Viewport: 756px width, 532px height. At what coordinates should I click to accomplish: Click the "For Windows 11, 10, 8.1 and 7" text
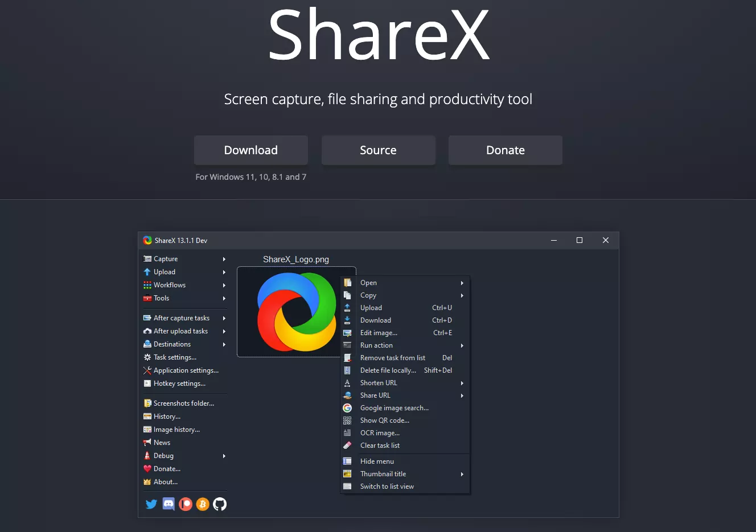click(x=251, y=177)
